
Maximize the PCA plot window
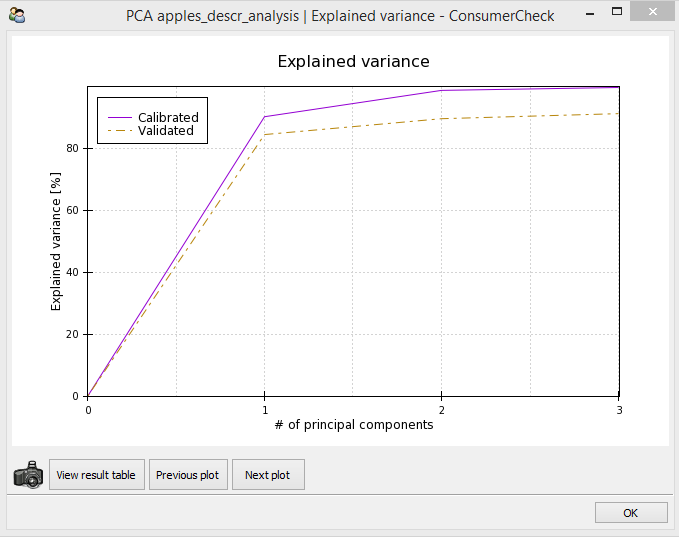click(x=617, y=12)
